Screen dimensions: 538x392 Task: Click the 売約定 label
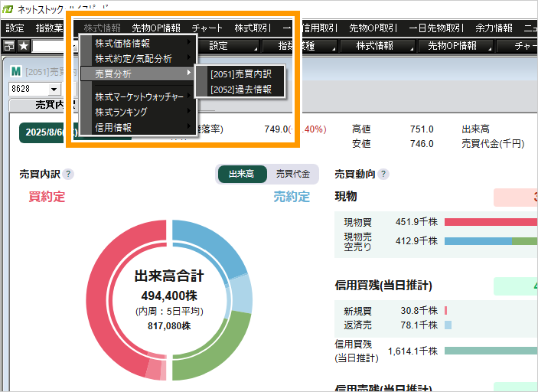pyautogui.click(x=292, y=197)
